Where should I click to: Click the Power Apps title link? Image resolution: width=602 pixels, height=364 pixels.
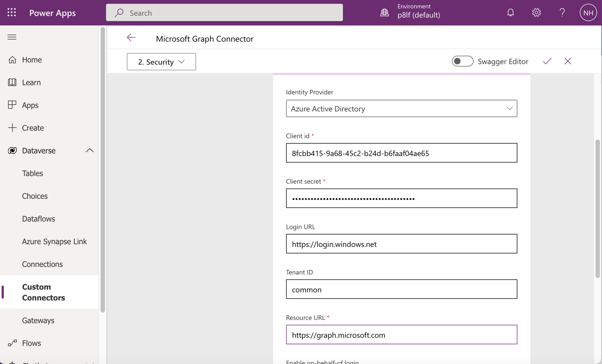point(52,13)
